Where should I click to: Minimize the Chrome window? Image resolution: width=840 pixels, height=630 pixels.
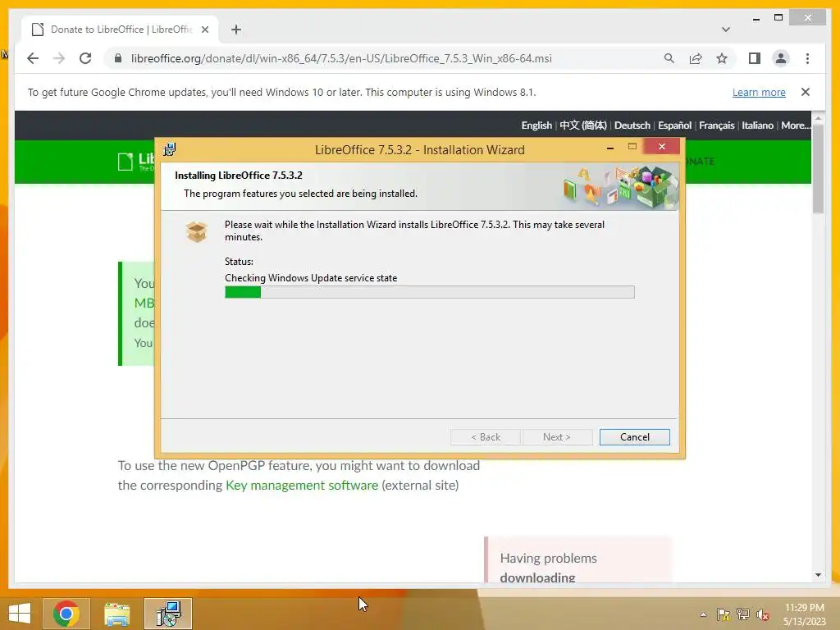[x=756, y=18]
